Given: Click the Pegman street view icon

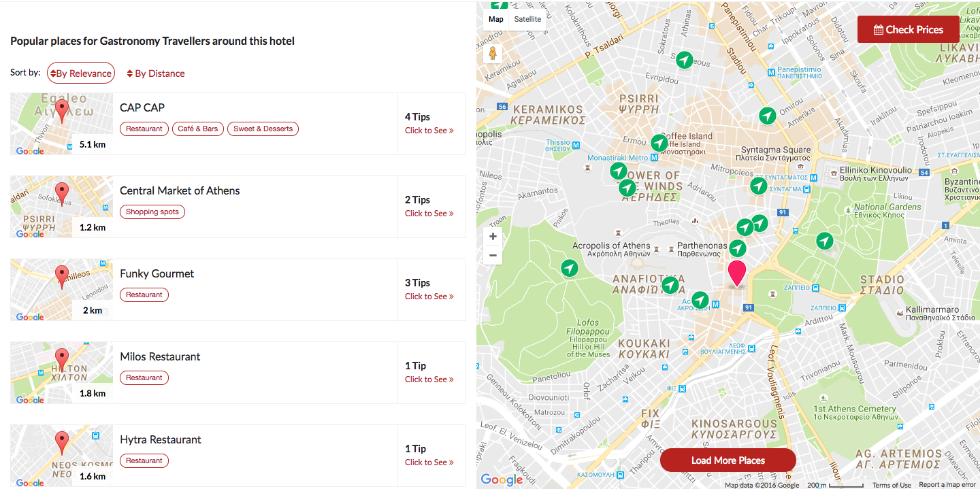Looking at the screenshot, I should pyautogui.click(x=492, y=52).
